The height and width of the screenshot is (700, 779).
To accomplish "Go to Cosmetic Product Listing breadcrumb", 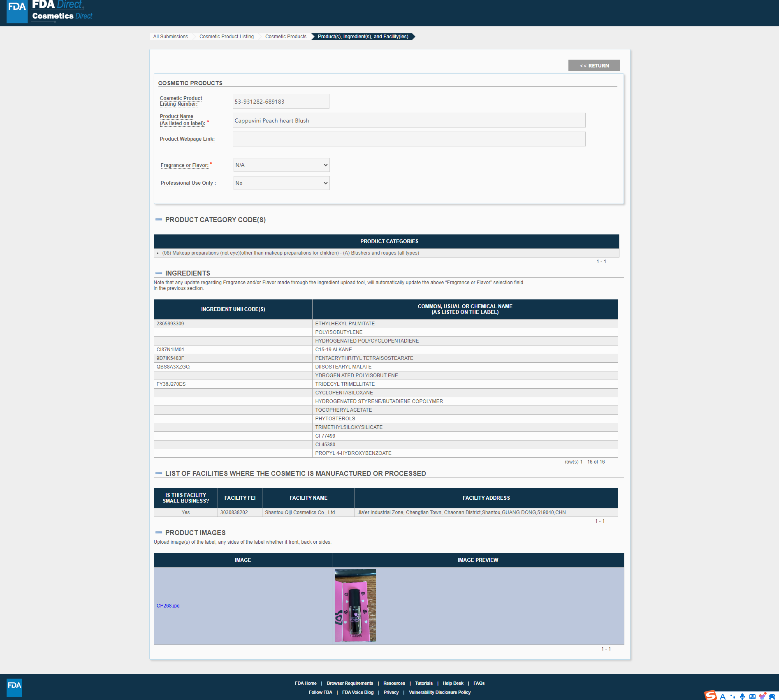I will pyautogui.click(x=226, y=37).
